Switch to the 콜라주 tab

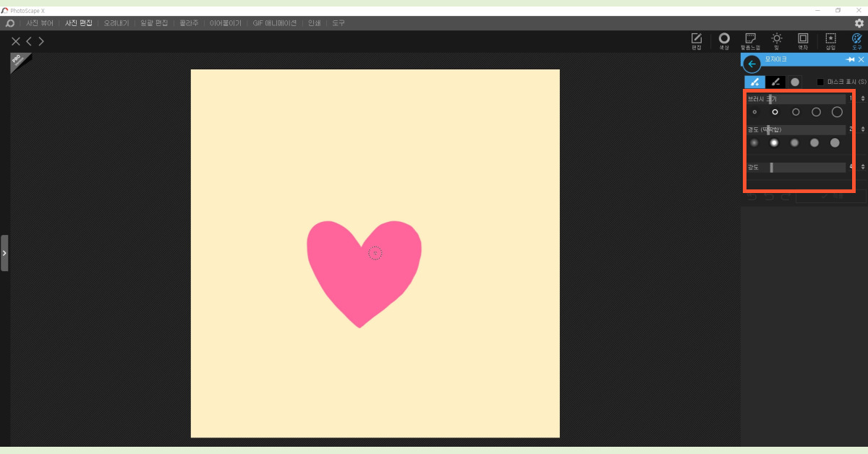[x=189, y=23]
